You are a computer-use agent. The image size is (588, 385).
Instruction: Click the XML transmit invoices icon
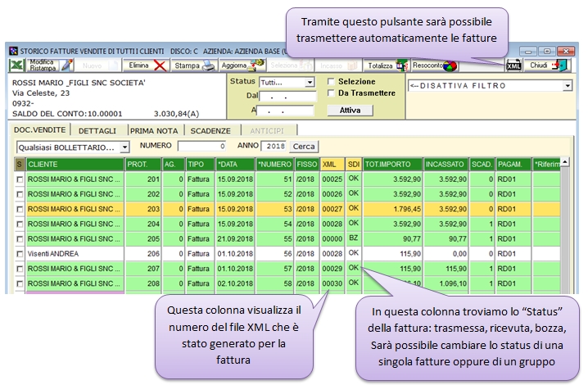click(x=513, y=66)
